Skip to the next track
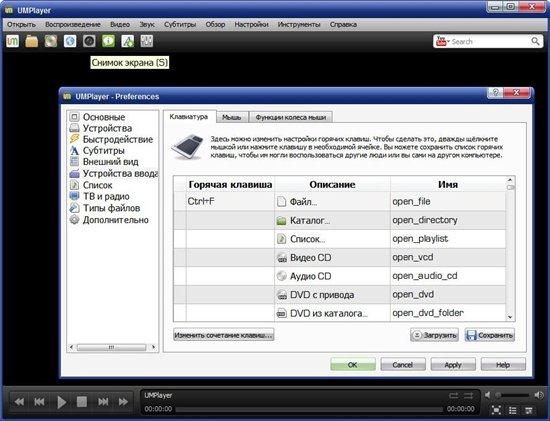This screenshot has width=550, height=421. [x=103, y=402]
